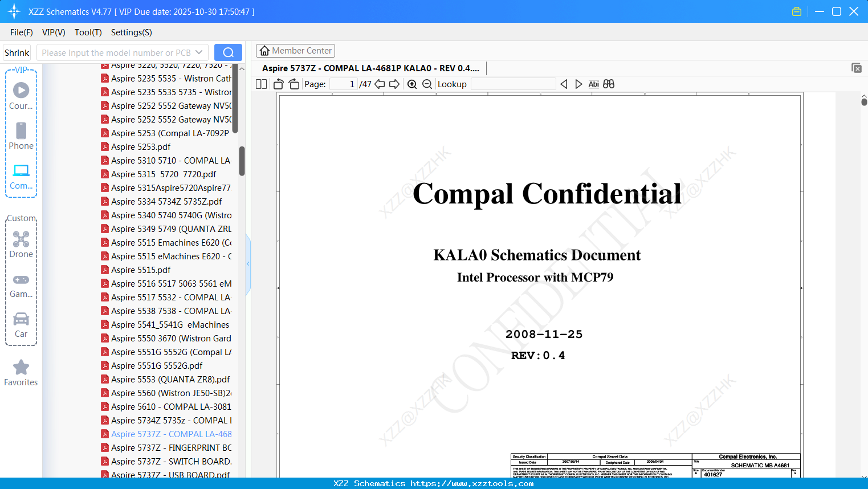
Task: Click the binoculars search icon
Action: pyautogui.click(x=609, y=84)
